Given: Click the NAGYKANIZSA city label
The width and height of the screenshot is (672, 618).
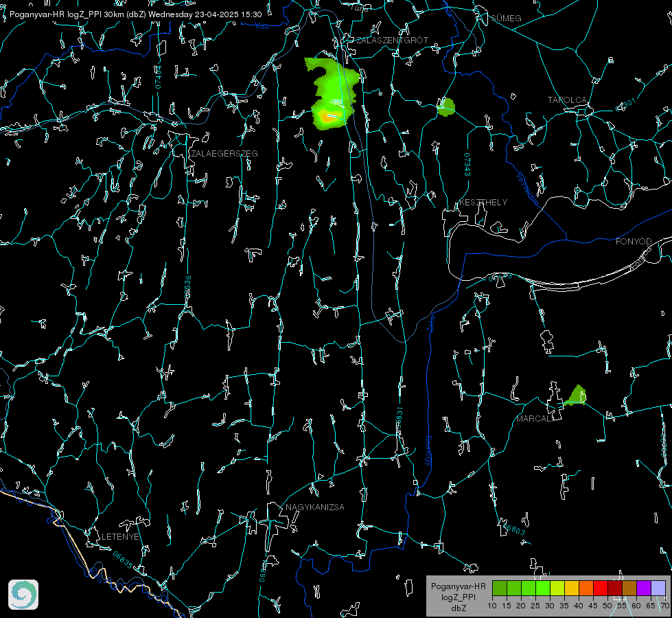Looking at the screenshot, I should point(315,507).
